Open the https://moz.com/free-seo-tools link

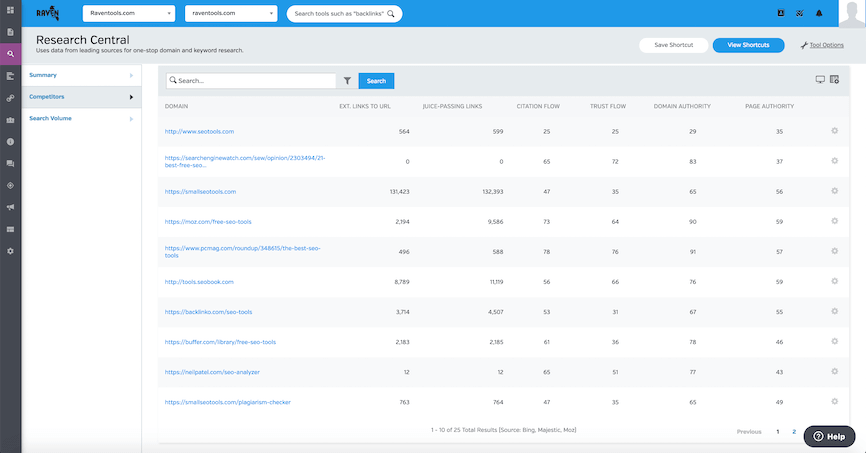[208, 222]
